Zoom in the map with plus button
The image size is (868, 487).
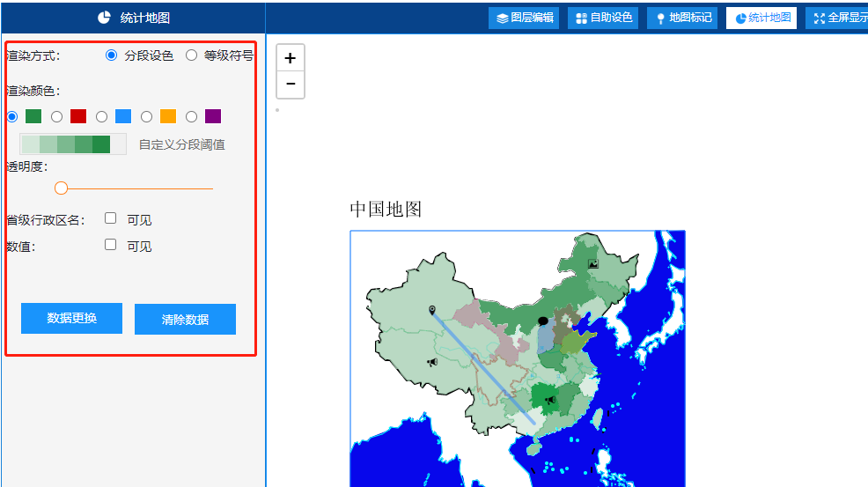click(291, 58)
